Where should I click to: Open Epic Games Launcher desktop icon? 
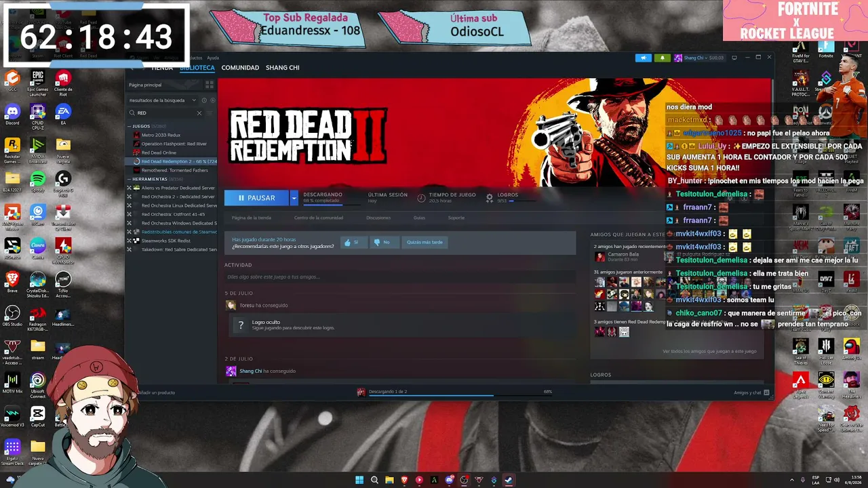click(x=38, y=83)
